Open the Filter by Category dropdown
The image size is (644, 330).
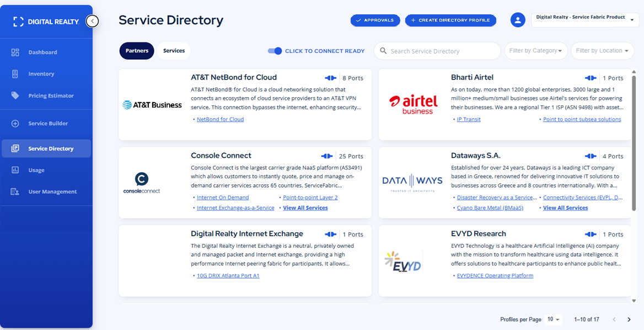point(535,51)
